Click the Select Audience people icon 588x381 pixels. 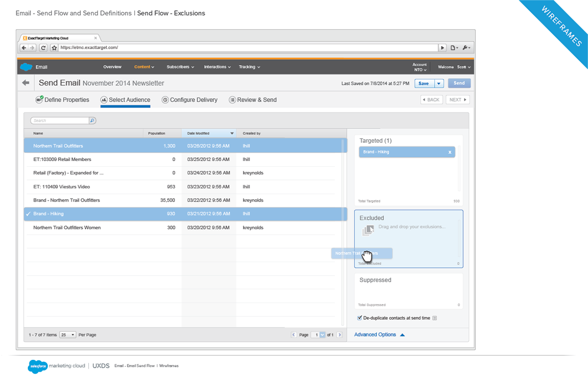click(x=104, y=100)
